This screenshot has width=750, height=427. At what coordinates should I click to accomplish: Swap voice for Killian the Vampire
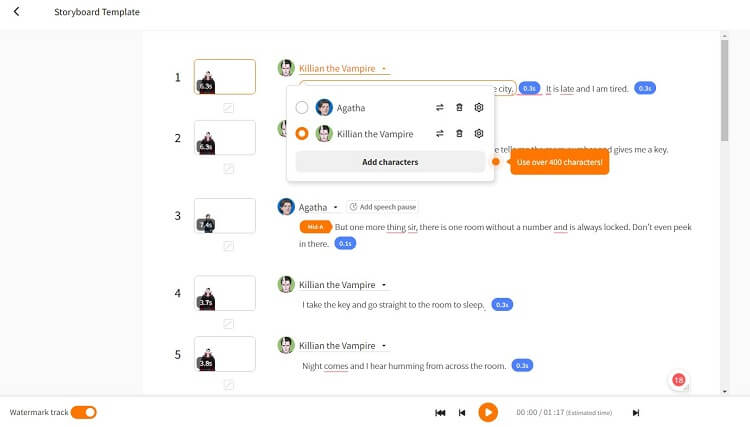coord(440,134)
